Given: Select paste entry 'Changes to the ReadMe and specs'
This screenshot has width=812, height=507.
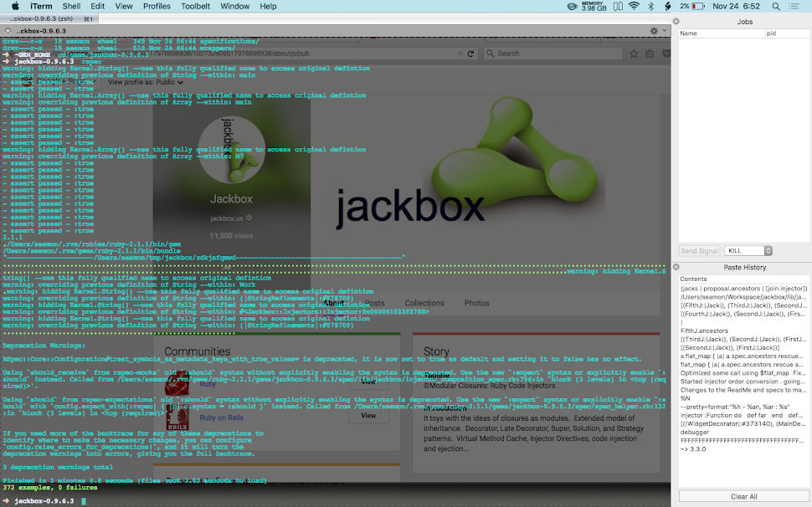Looking at the screenshot, I should 743,390.
